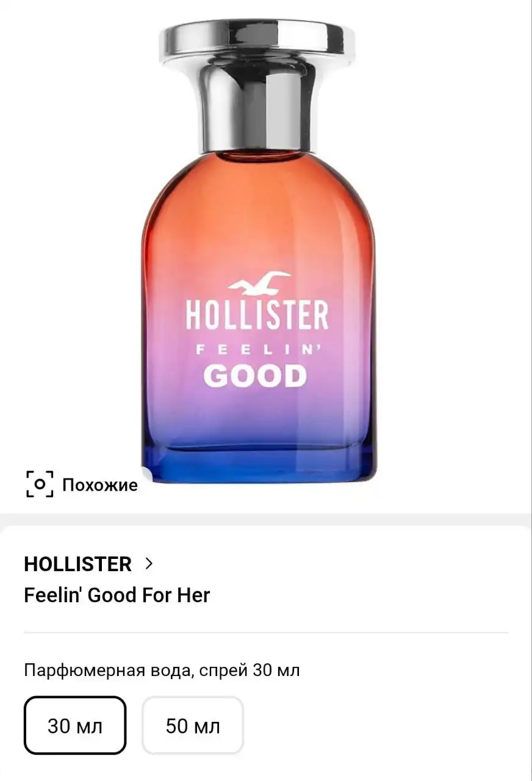Click the GOOD word on the bottle

[x=254, y=376]
